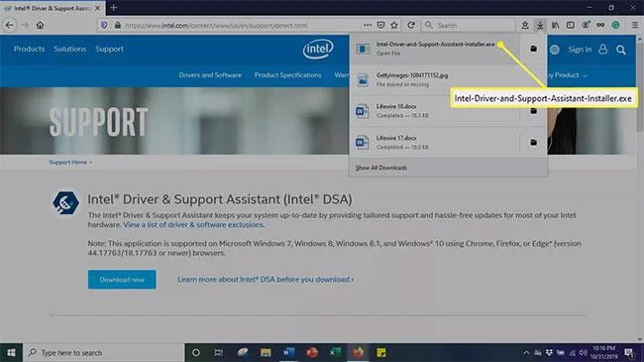
Task: Open the taskbar clock and date
Action: [604, 352]
